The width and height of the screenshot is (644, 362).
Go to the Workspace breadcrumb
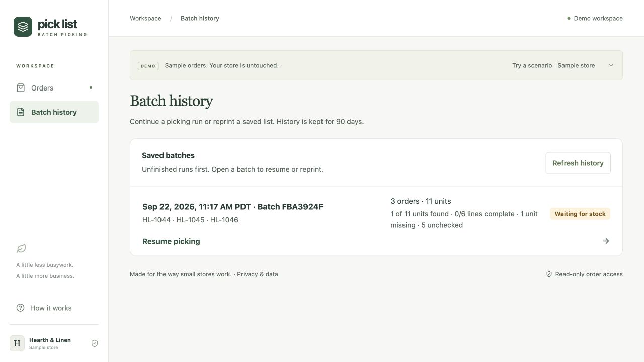[145, 18]
